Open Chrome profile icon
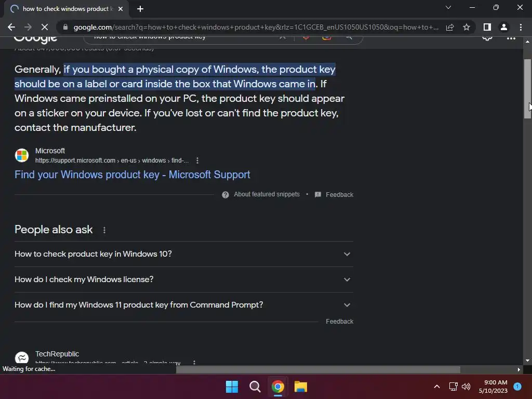The image size is (532, 399). 504,27
